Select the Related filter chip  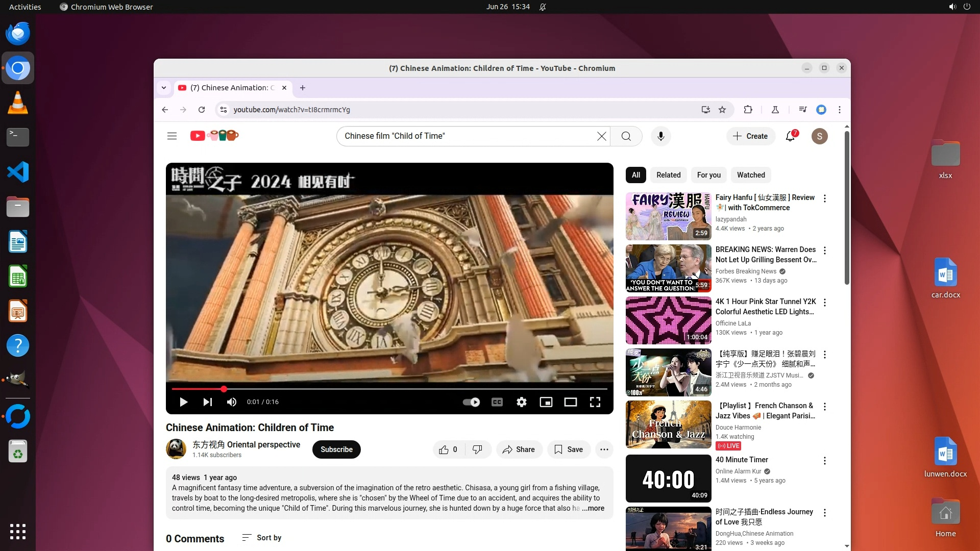coord(668,175)
